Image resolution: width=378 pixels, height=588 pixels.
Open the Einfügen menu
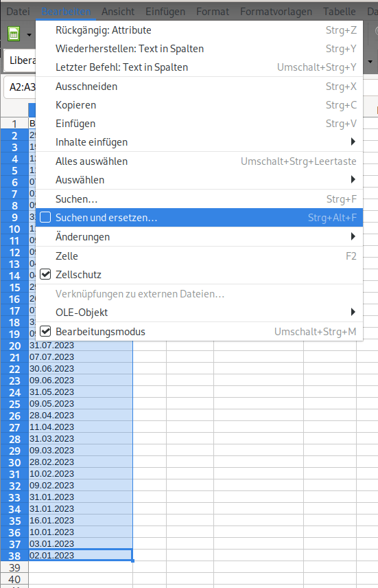pyautogui.click(x=165, y=12)
